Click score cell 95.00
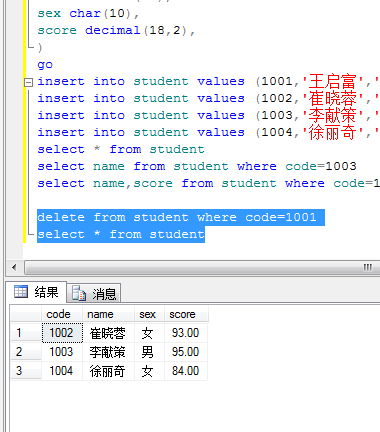This screenshot has width=380, height=432. (x=186, y=352)
